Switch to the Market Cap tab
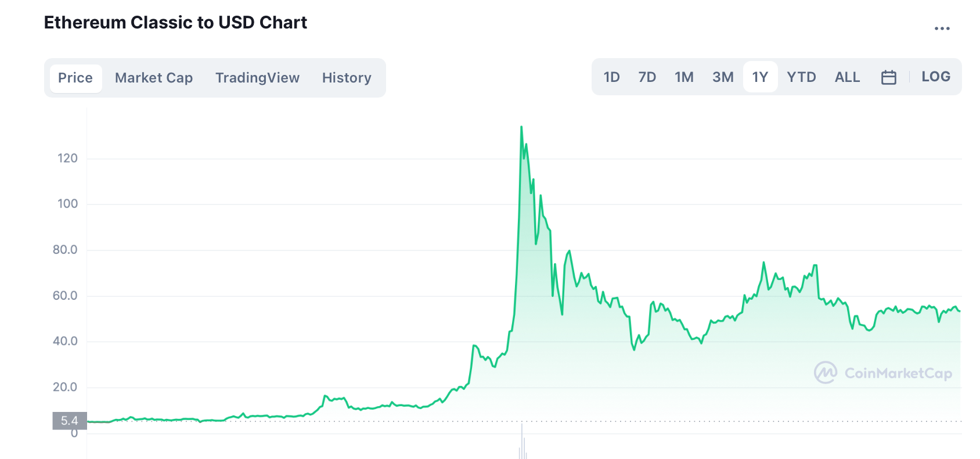The height and width of the screenshot is (459, 980). coord(154,78)
